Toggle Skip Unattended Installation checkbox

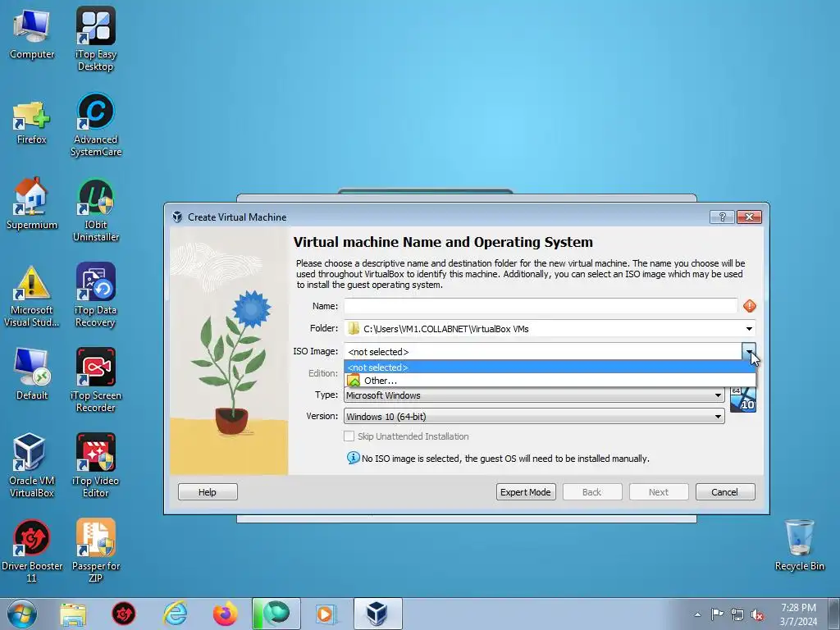[349, 436]
